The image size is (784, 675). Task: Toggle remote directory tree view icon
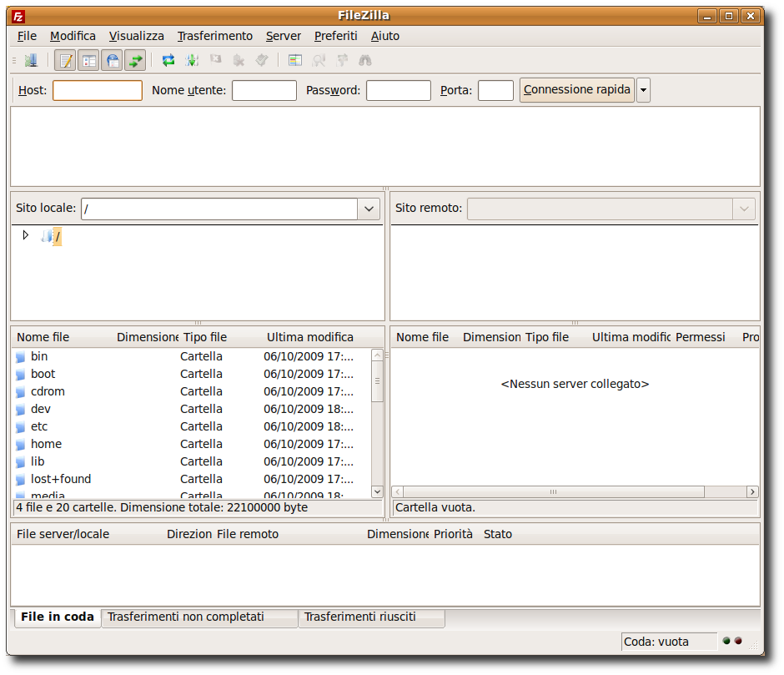pyautogui.click(x=112, y=61)
